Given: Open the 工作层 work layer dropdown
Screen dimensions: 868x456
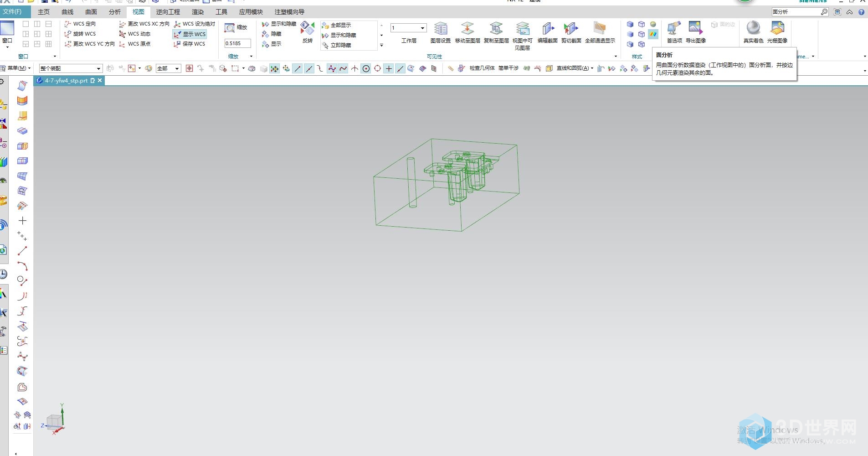Looking at the screenshot, I should (x=408, y=28).
